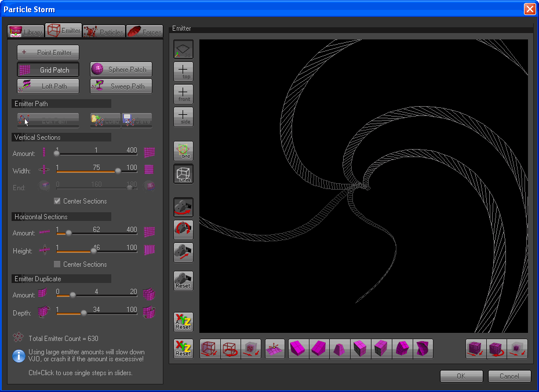This screenshot has height=392, width=539.
Task: Click min duplicate depth icon
Action: [x=43, y=311]
